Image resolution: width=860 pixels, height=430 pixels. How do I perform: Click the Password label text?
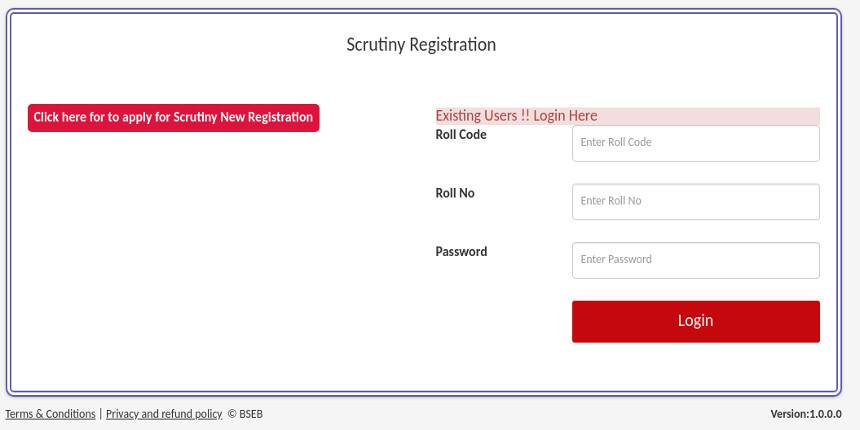click(461, 252)
